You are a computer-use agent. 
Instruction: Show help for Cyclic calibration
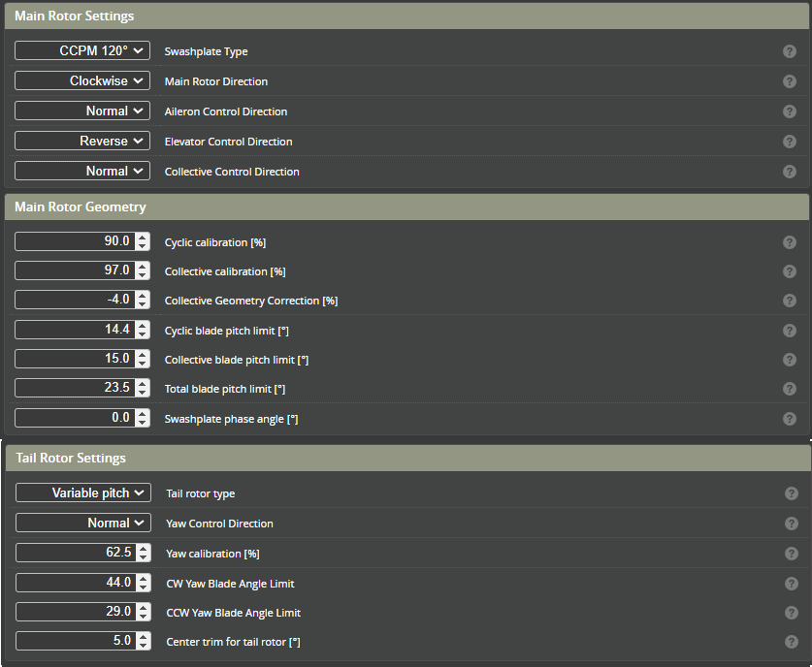click(790, 242)
